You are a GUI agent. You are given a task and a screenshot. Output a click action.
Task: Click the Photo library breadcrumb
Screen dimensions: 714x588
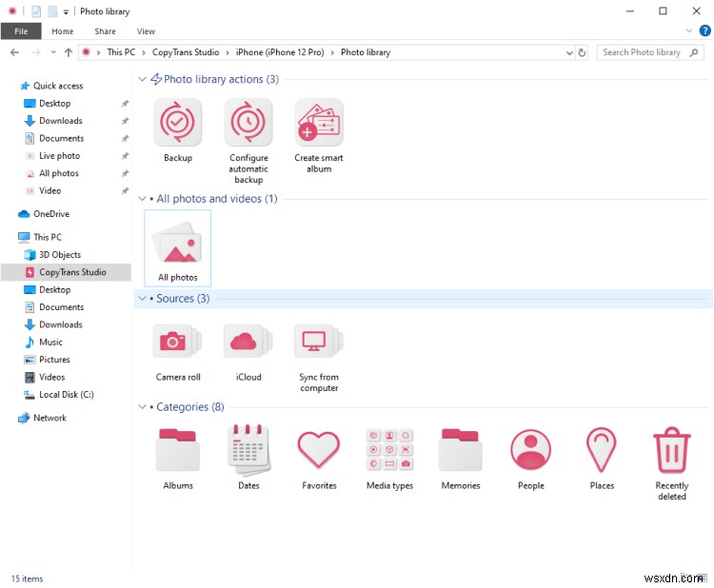(x=366, y=52)
